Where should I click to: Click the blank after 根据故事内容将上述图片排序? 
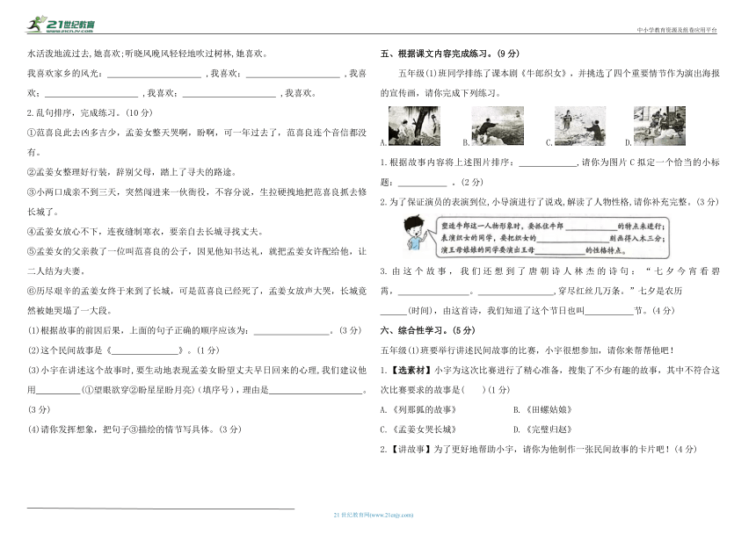coord(549,163)
